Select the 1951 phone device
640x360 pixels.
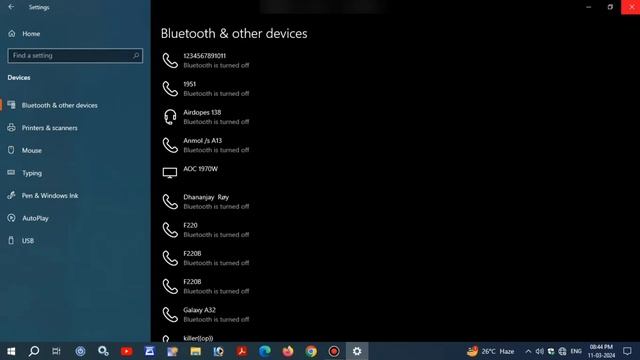[x=207, y=89]
